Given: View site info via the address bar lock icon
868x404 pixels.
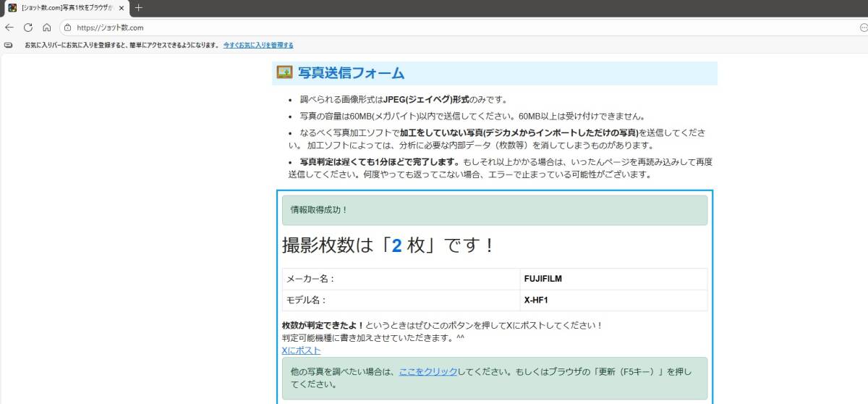Looking at the screenshot, I should [67, 28].
